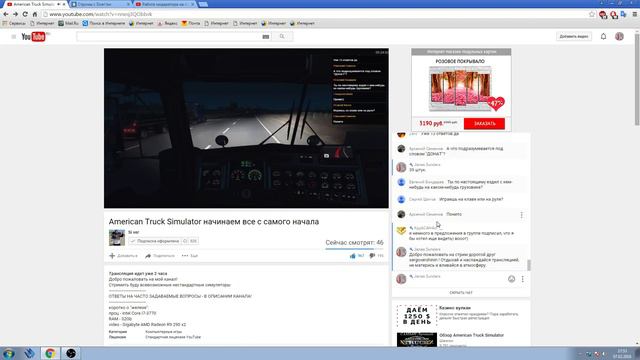Open the Windows Start menu
The image size is (640, 360).
[x=9, y=353]
